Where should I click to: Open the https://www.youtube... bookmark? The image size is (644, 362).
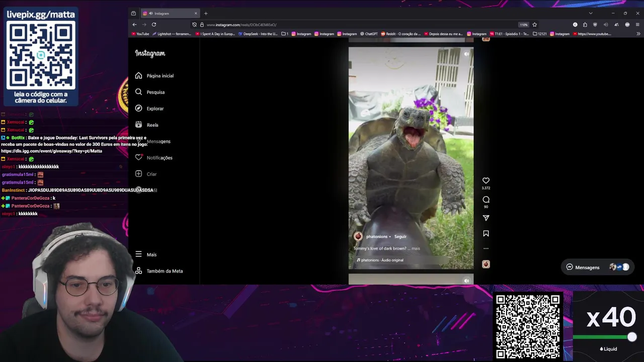coord(592,34)
